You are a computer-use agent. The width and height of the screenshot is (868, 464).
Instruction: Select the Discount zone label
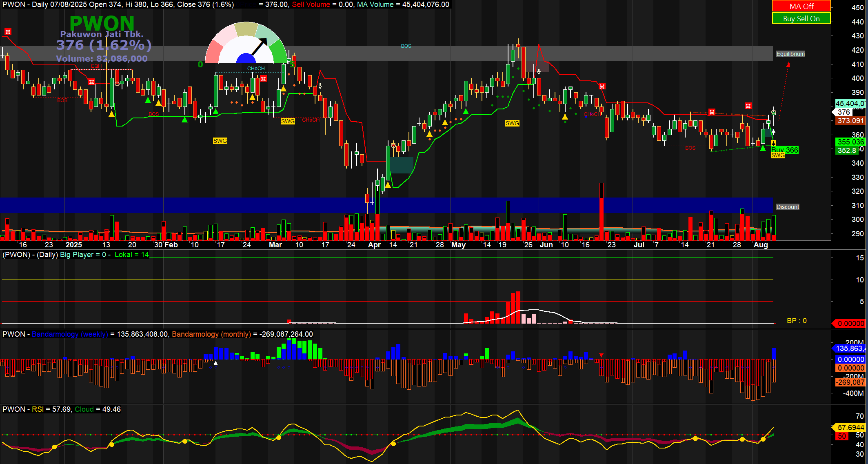[x=787, y=207]
